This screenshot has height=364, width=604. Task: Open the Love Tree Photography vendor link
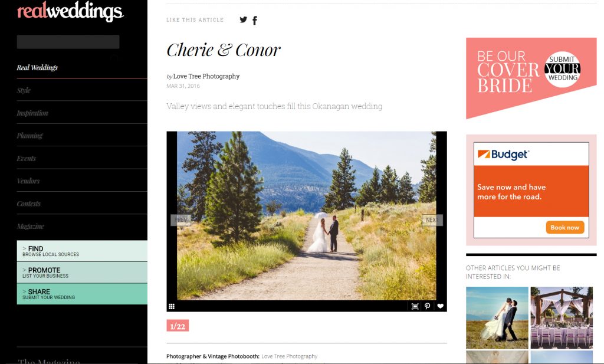click(289, 356)
